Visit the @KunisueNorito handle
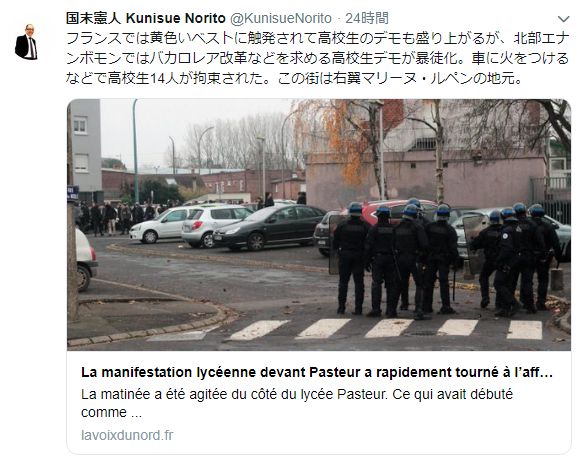581x462 pixels. pos(281,18)
